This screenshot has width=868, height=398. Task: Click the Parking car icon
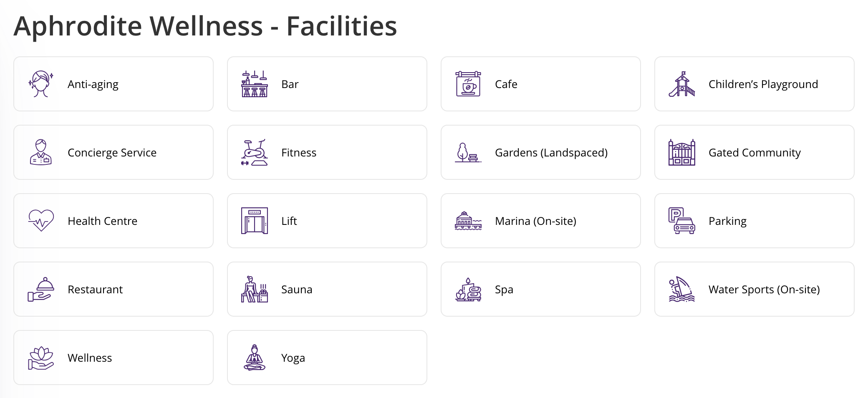coord(682,221)
